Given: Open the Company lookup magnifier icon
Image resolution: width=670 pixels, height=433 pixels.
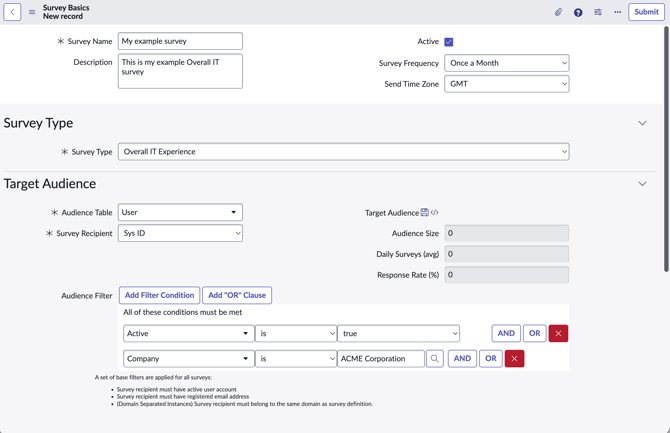Looking at the screenshot, I should (435, 358).
